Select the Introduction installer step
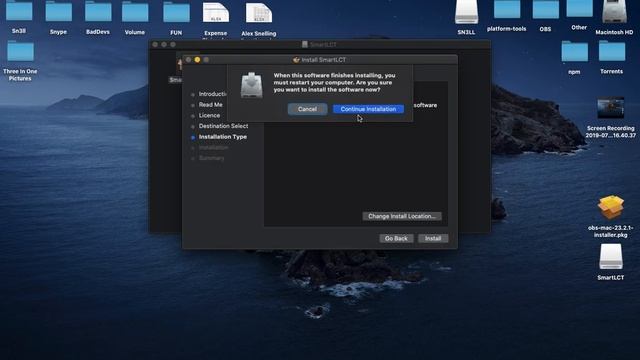Image resolution: width=640 pixels, height=360 pixels. [x=213, y=94]
